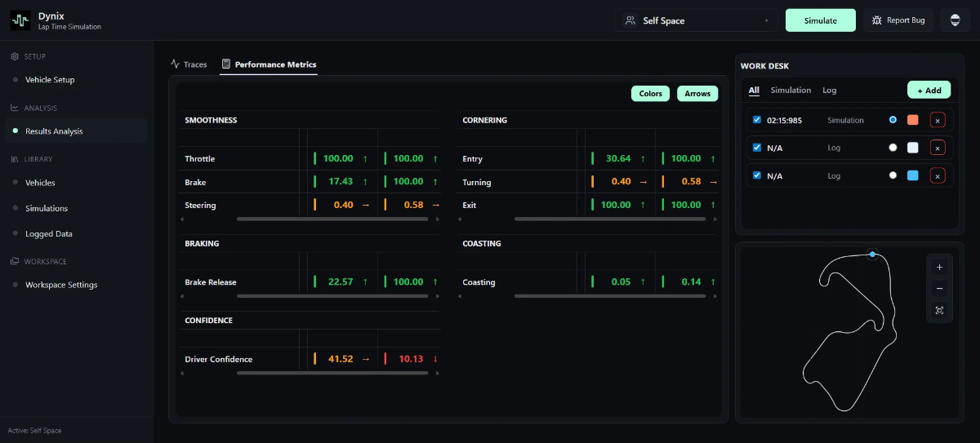Click the blue position marker on the track
Viewport: 980px width, 443px height.
(x=872, y=255)
